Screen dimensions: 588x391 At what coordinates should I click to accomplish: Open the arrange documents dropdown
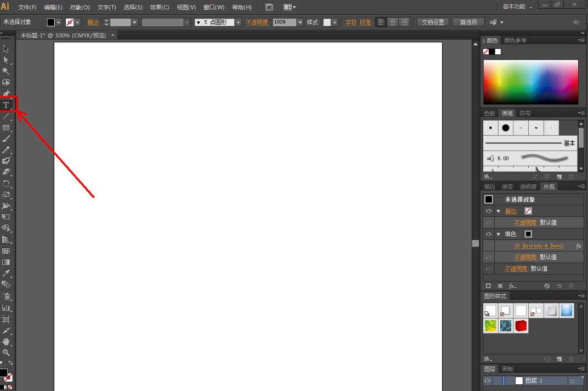tap(290, 7)
